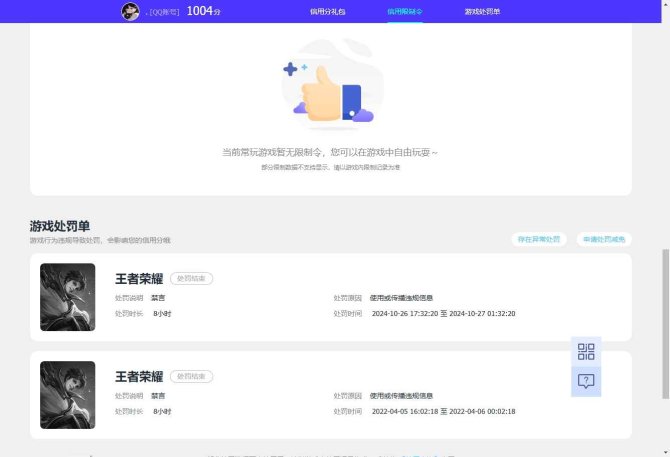Screen dimensions: 670x457
Task: Click the thumbs-up illustration
Action: [x=332, y=84]
